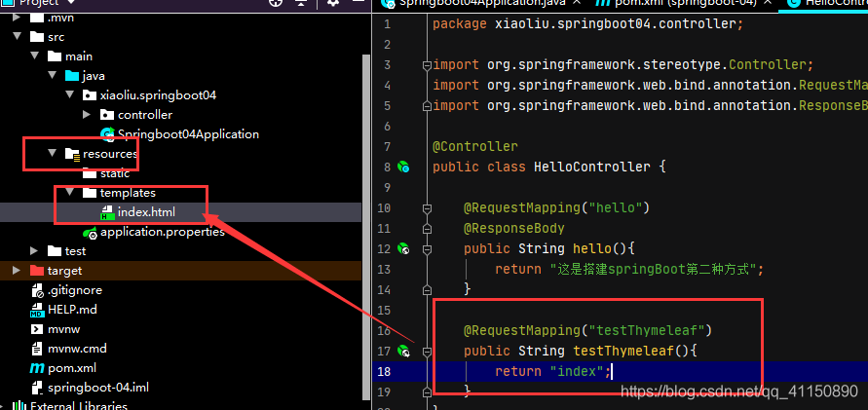The image size is (868, 410).
Task: Click Spring bean gutter icon on line 8
Action: pos(403,167)
